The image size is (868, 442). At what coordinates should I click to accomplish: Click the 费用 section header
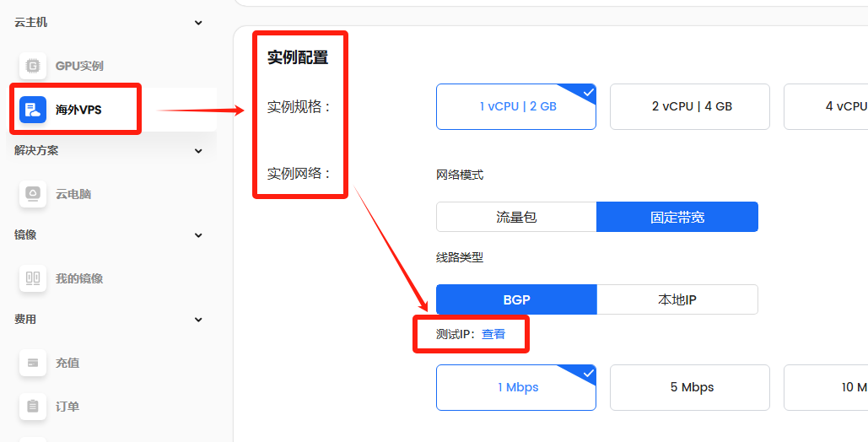pyautogui.click(x=25, y=319)
